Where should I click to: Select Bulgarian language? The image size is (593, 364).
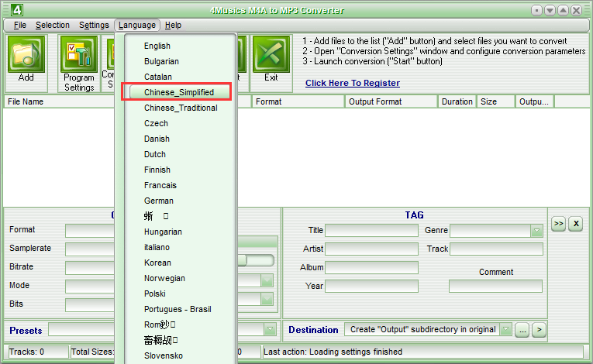(161, 61)
